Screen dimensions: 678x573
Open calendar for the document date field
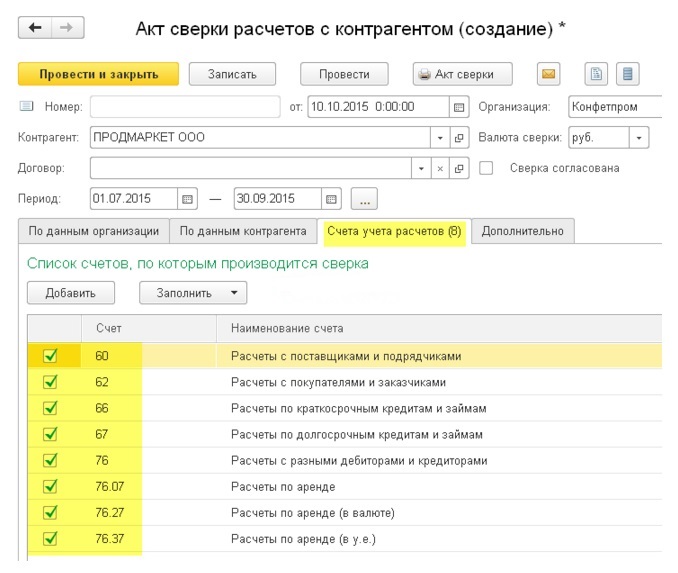tap(459, 107)
